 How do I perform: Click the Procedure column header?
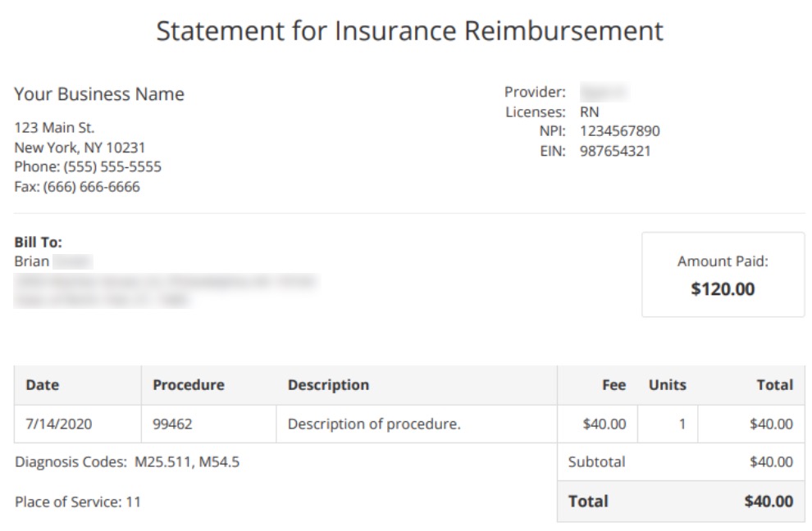[208, 385]
